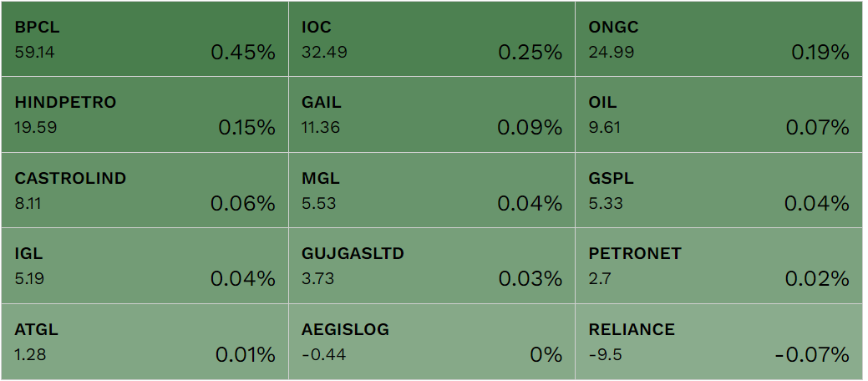Select the 0.19% figure for ONGC

[x=820, y=53]
